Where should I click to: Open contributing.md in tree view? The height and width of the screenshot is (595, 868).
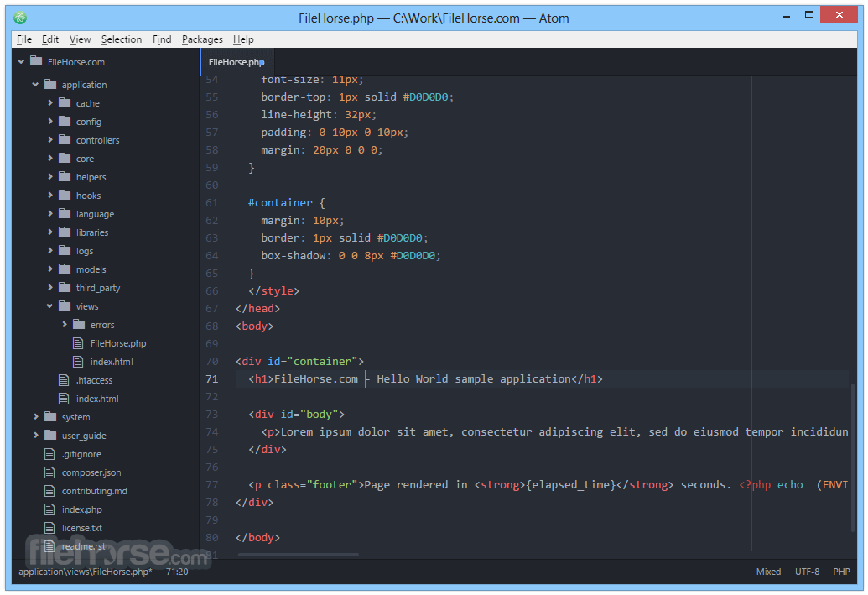point(94,491)
